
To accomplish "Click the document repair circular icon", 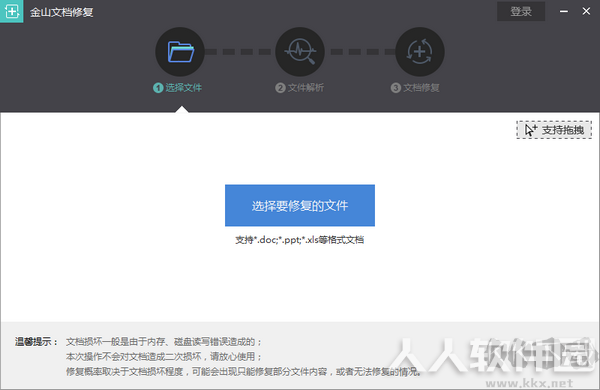I will point(420,52).
